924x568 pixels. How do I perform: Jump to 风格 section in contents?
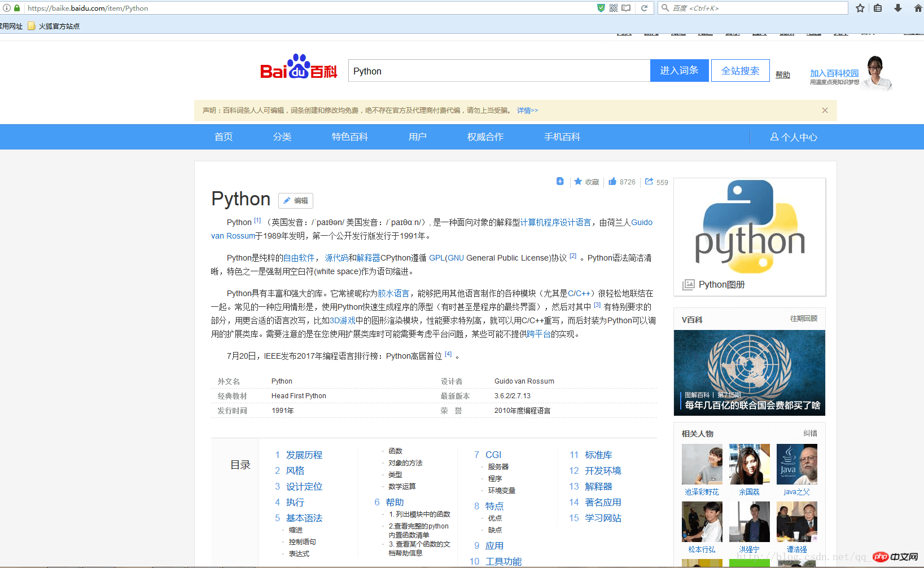tap(295, 470)
